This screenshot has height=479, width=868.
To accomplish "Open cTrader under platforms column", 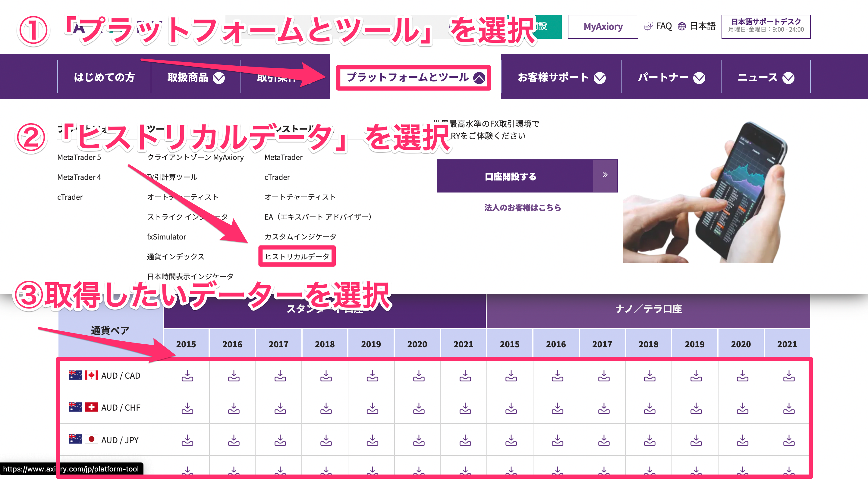I will tap(70, 197).
